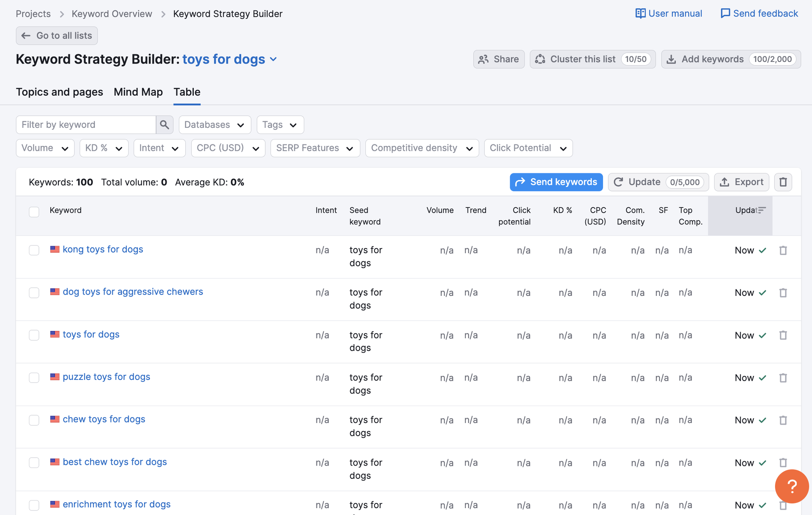Switch to the Mind Map tab
The width and height of the screenshot is (812, 515).
(x=138, y=92)
